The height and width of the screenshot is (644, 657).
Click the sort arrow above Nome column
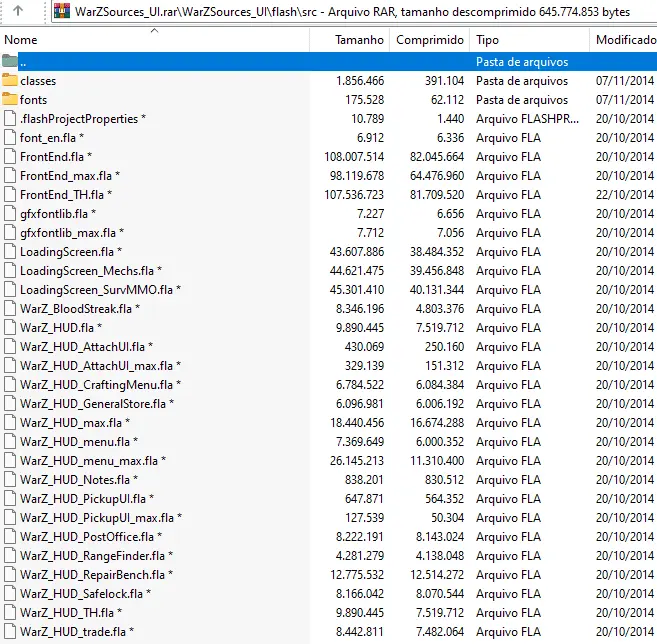[155, 31]
